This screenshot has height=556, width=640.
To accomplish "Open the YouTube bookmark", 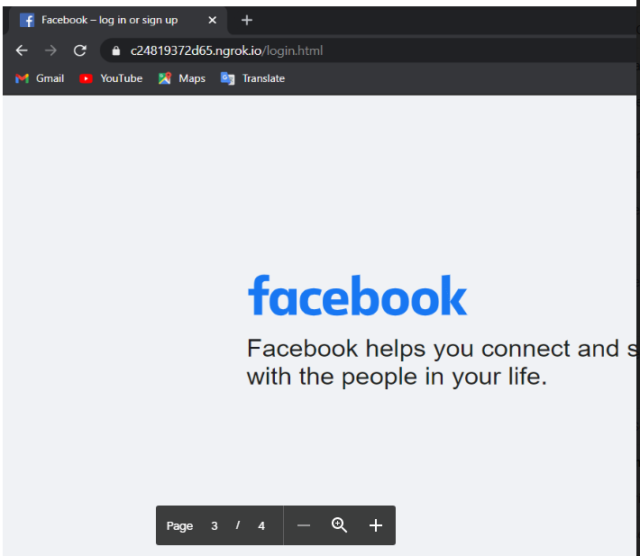I will tap(111, 78).
